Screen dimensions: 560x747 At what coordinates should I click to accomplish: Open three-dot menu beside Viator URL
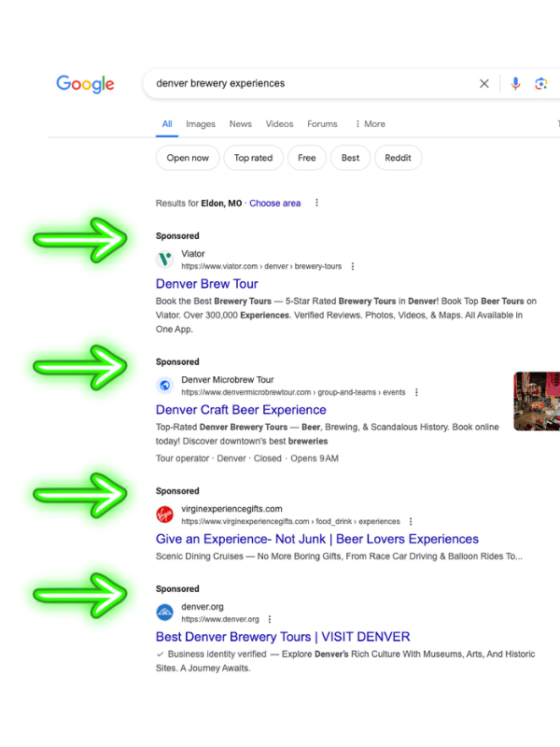(x=353, y=266)
